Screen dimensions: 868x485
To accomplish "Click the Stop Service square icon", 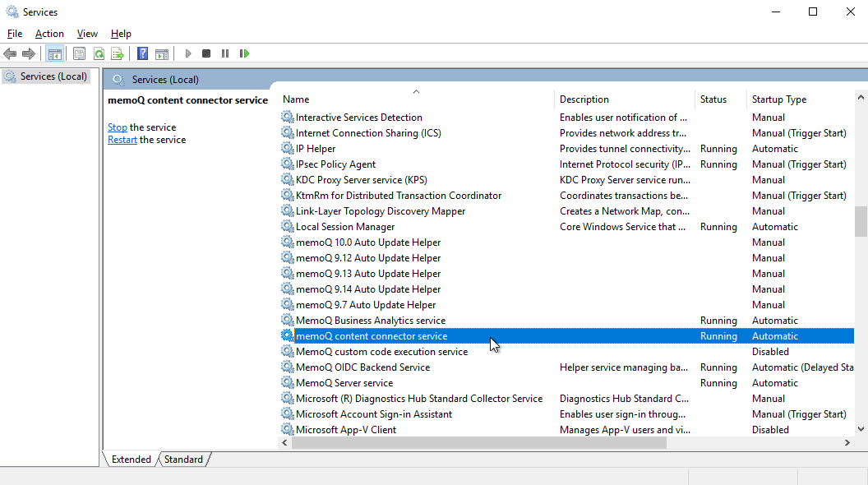I will click(206, 53).
